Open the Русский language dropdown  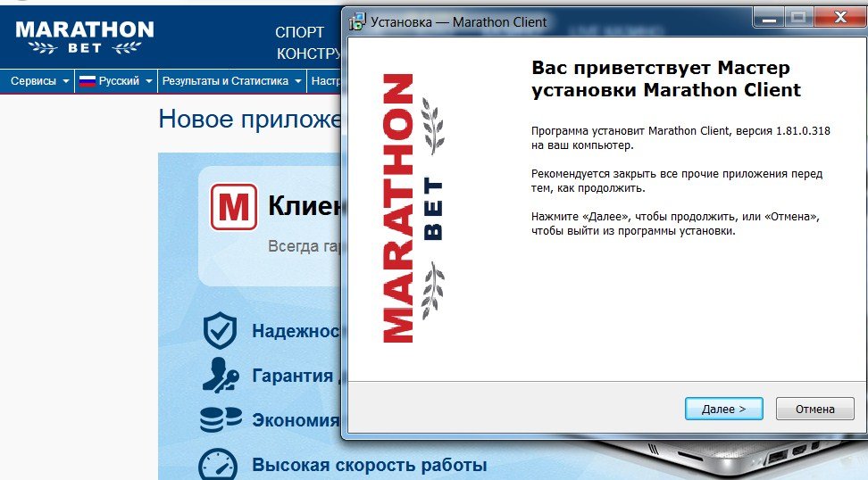point(116,81)
